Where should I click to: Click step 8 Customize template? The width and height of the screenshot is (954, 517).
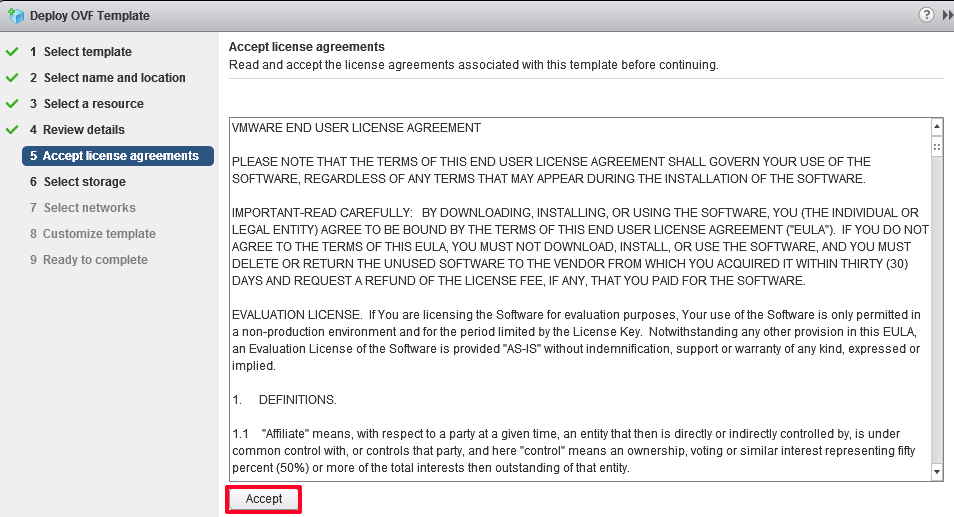coord(92,234)
